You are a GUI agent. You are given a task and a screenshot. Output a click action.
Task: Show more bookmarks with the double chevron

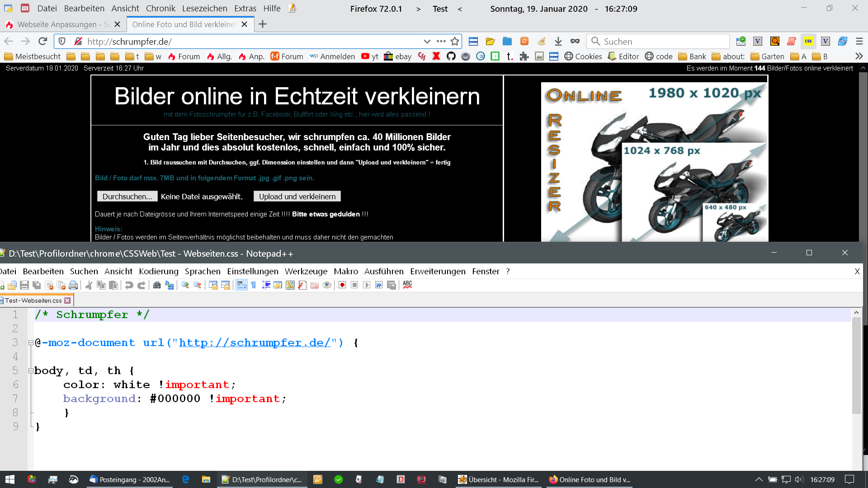pyautogui.click(x=859, y=56)
